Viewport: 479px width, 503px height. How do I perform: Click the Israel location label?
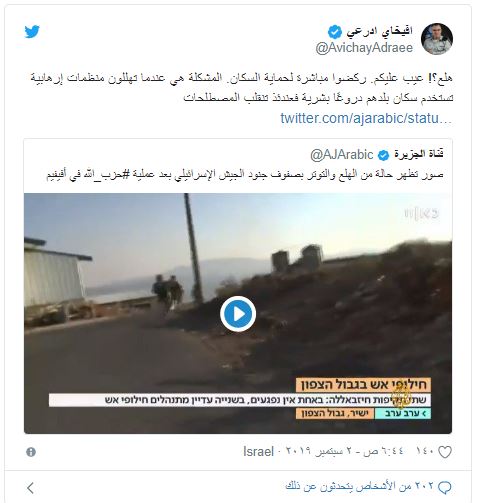pyautogui.click(x=258, y=451)
